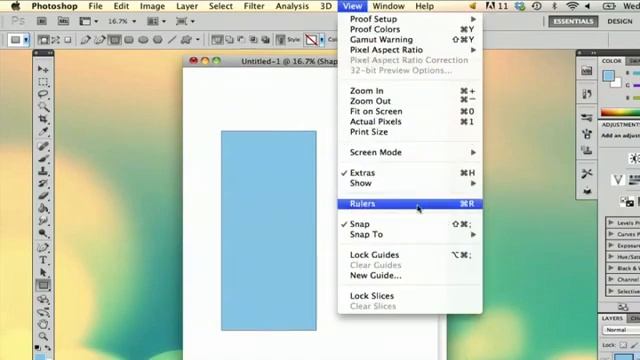The image size is (640, 360).
Task: Choose the Ellipse shape in options bar
Action: [x=143, y=40]
